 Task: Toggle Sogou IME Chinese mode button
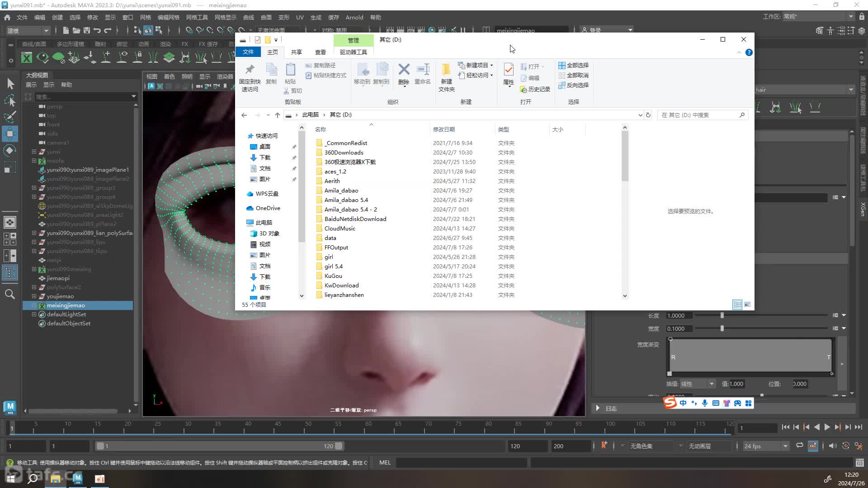pyautogui.click(x=683, y=403)
